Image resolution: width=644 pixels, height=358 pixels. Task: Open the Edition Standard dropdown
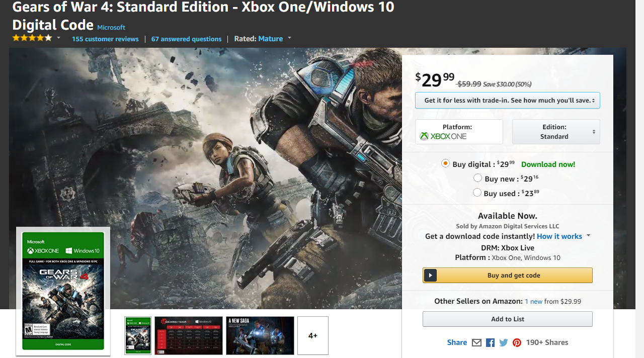click(556, 132)
